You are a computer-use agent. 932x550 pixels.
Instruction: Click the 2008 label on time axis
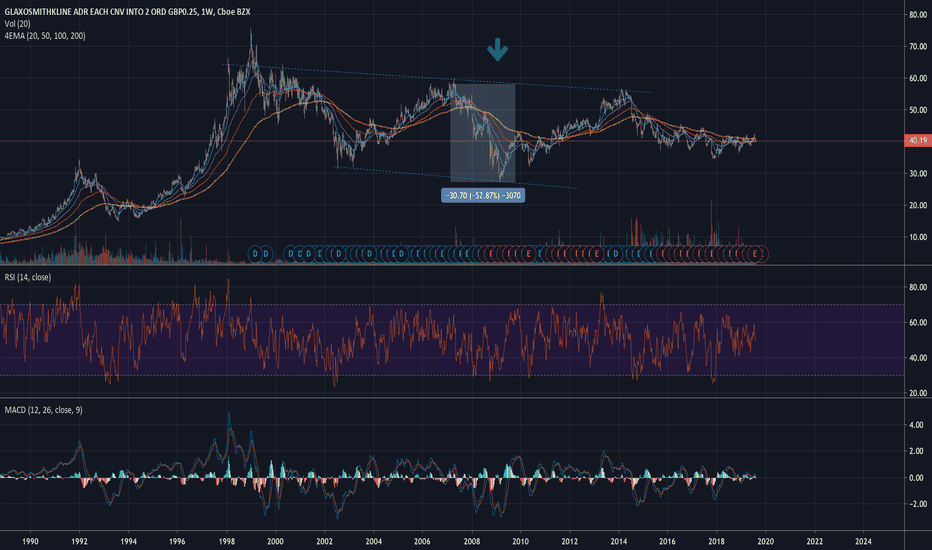tap(472, 541)
